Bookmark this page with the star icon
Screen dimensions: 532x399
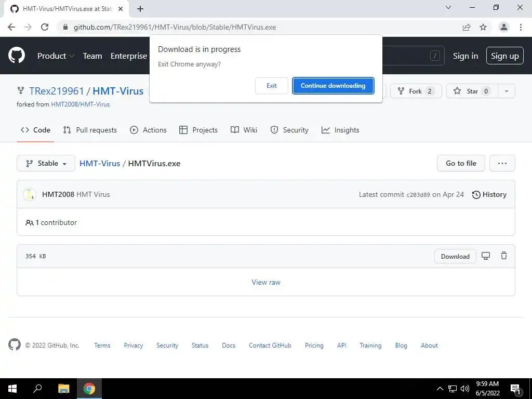click(x=483, y=27)
